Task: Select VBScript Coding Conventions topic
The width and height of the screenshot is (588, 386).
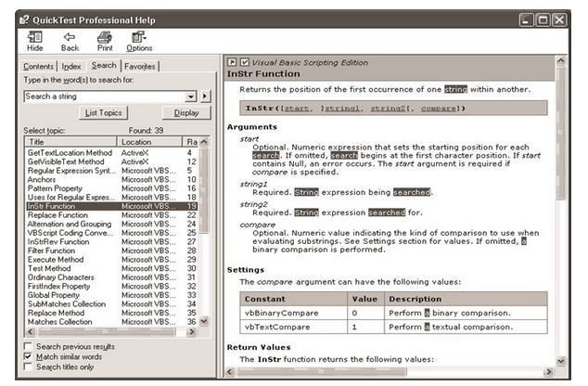Action: pos(111,233)
